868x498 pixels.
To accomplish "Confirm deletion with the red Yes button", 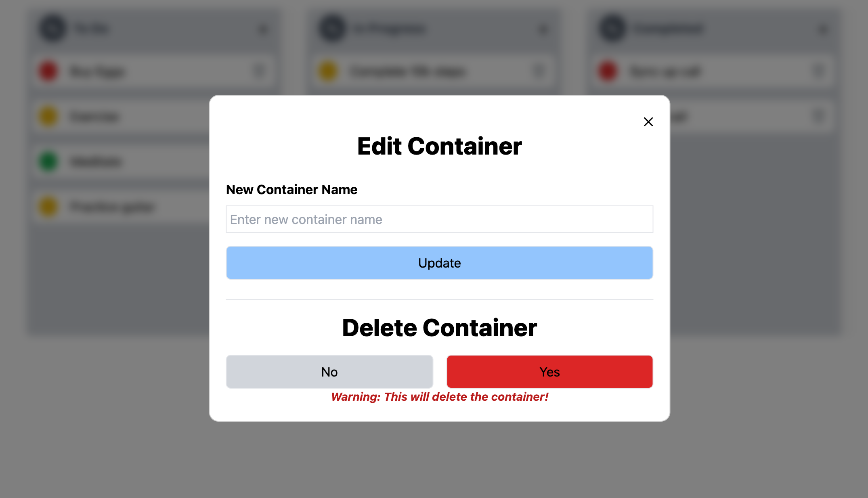I will 549,372.
